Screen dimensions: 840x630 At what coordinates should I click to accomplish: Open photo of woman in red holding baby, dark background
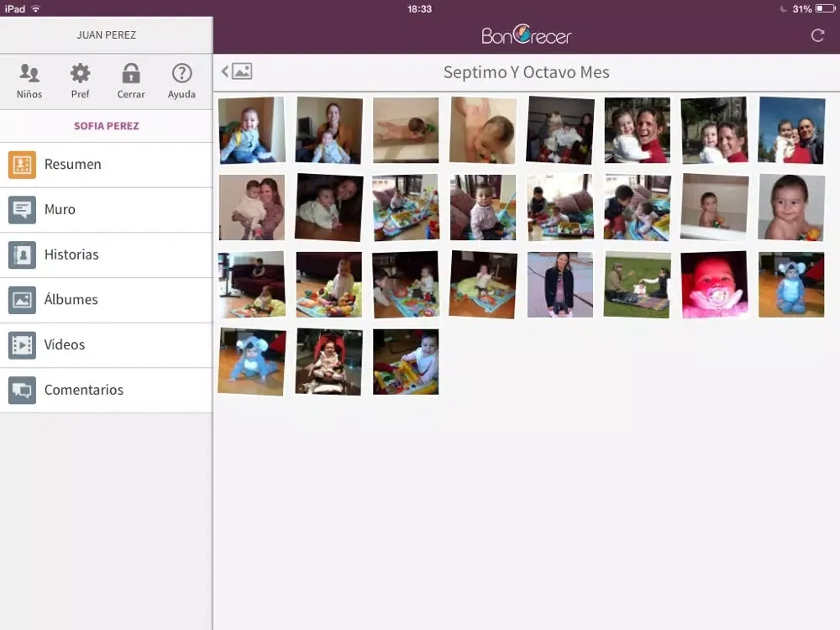click(637, 129)
